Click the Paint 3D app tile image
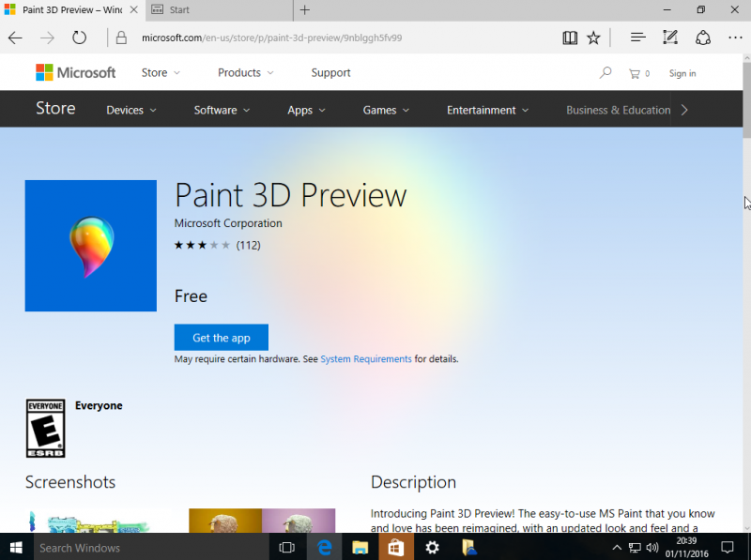This screenshot has width=751, height=560. point(90,246)
